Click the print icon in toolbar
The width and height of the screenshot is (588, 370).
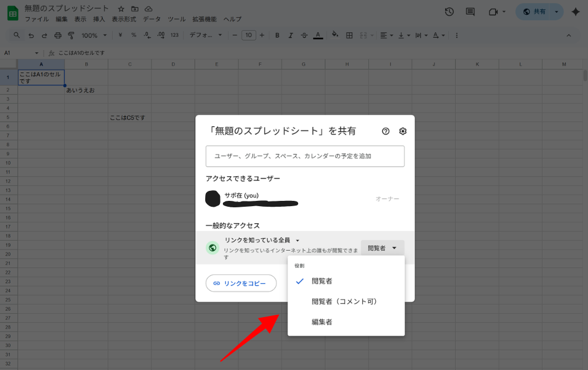58,35
